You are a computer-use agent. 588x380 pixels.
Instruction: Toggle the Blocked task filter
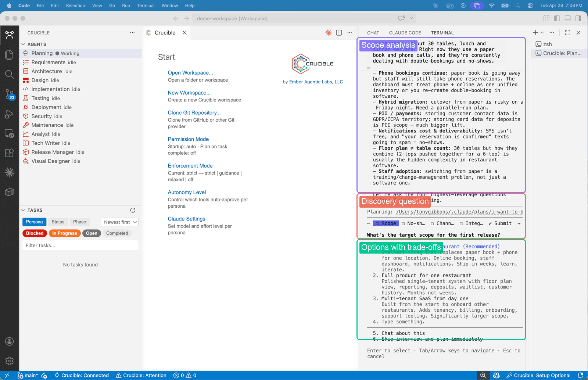click(x=35, y=233)
